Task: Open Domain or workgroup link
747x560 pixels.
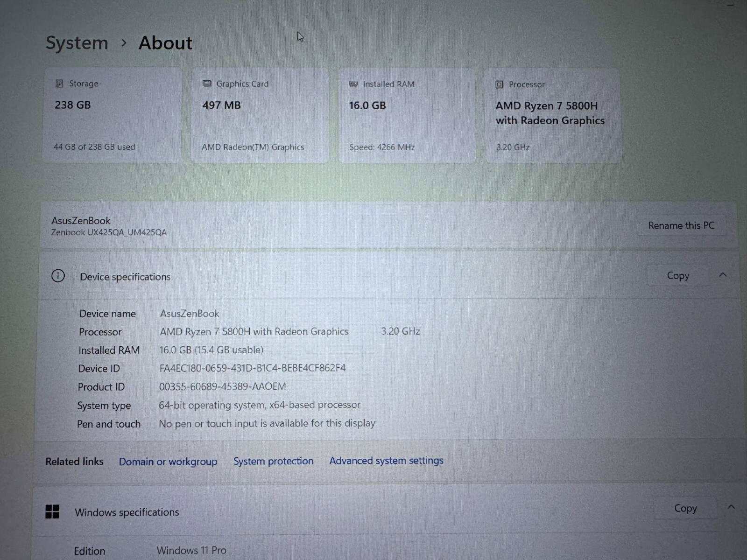Action: [x=168, y=462]
